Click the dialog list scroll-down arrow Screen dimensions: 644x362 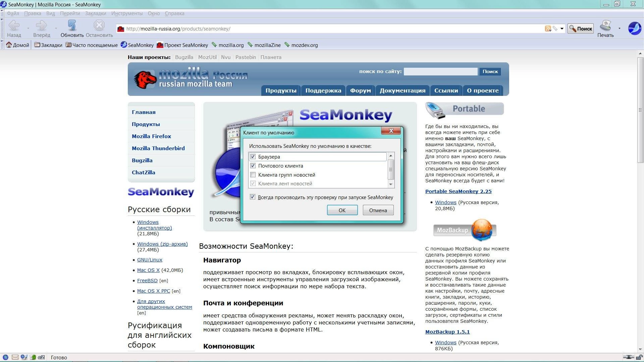click(x=391, y=184)
